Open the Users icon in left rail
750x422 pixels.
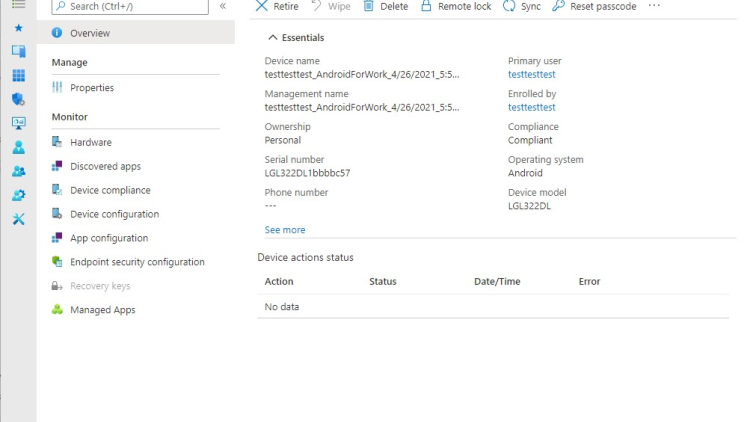18,147
